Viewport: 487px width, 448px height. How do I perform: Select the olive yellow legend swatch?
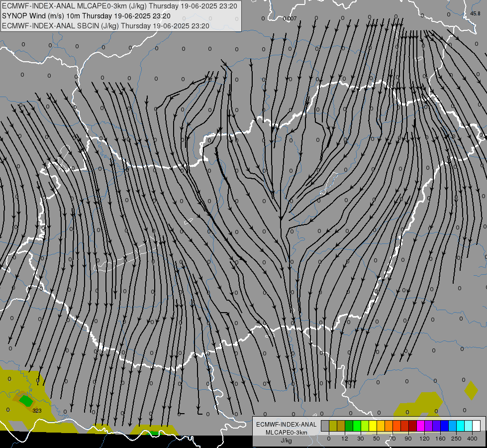point(333,426)
